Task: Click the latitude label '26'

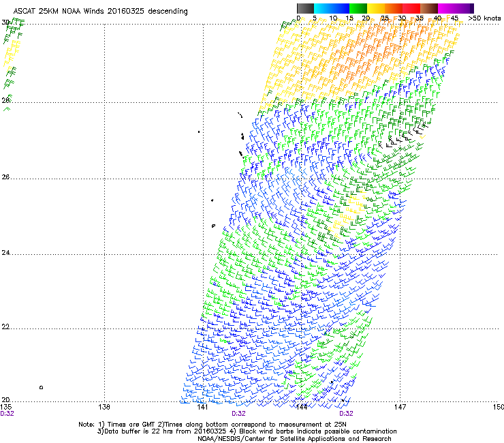Action: [x=5, y=177]
